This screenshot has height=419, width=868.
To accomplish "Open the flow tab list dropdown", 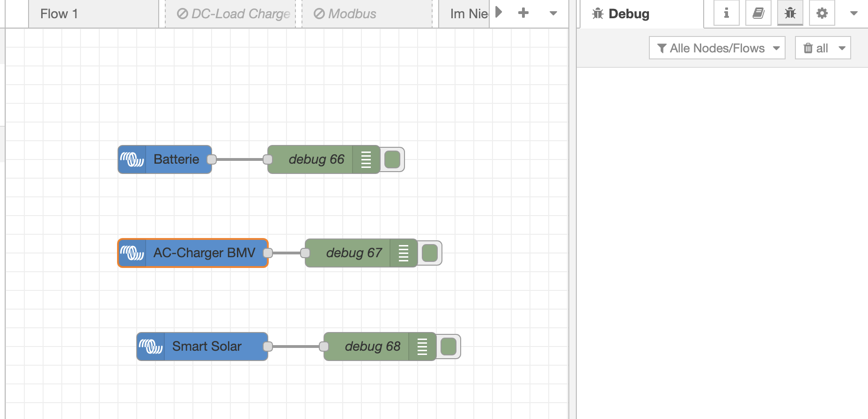I will [x=553, y=13].
